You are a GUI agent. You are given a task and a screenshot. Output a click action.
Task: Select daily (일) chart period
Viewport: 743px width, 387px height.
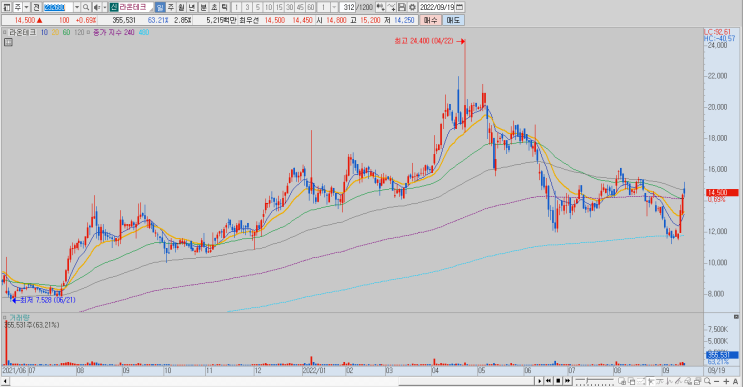[x=160, y=7]
